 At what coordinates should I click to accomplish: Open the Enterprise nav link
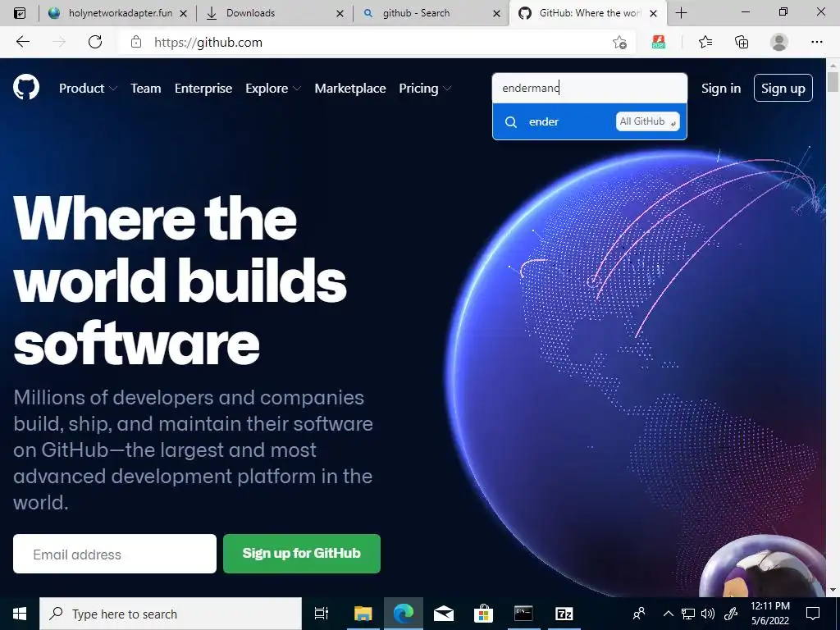pos(203,89)
